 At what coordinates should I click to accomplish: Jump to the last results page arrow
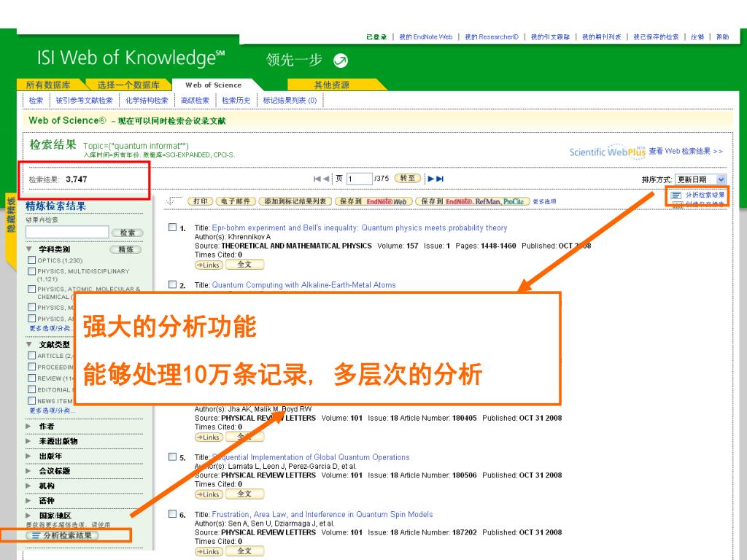440,179
